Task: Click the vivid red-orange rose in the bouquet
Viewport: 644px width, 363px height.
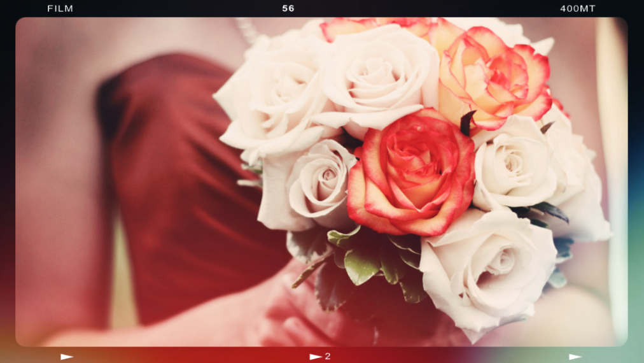Action: coord(410,172)
